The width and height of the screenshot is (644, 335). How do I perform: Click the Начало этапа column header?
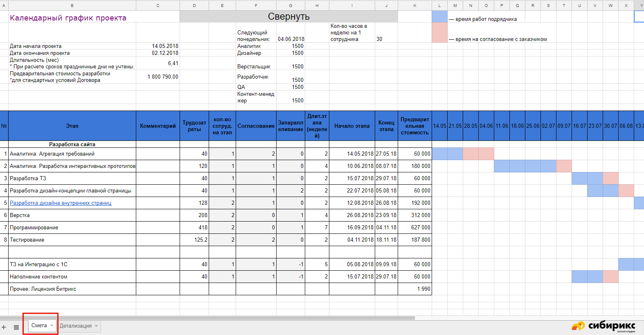click(352, 126)
